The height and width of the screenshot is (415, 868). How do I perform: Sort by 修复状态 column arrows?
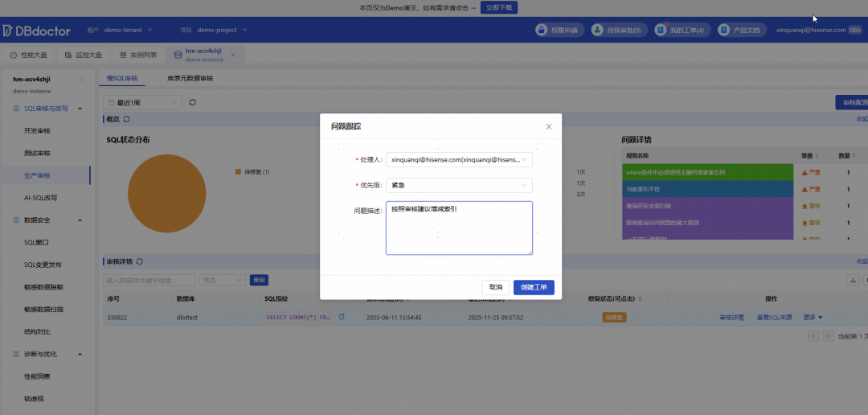(641, 299)
